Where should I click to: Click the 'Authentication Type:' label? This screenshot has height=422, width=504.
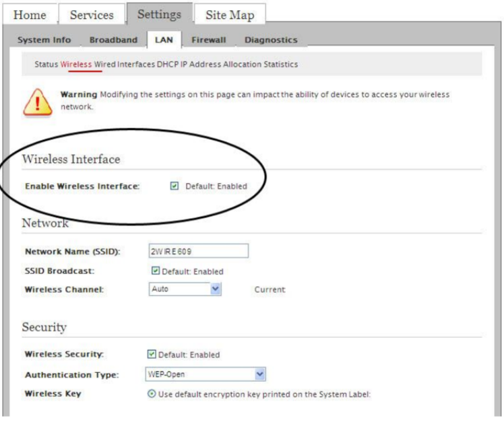click(72, 375)
